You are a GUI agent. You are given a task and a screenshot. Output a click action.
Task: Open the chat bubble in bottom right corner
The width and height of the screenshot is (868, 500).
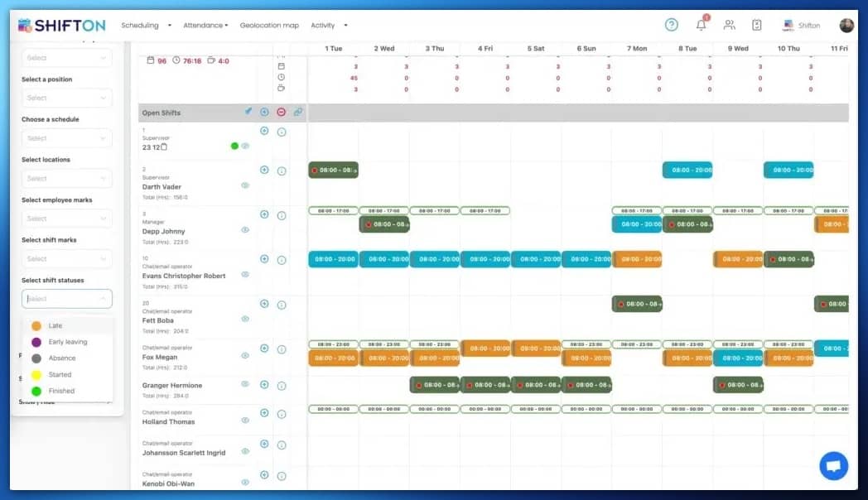833,465
